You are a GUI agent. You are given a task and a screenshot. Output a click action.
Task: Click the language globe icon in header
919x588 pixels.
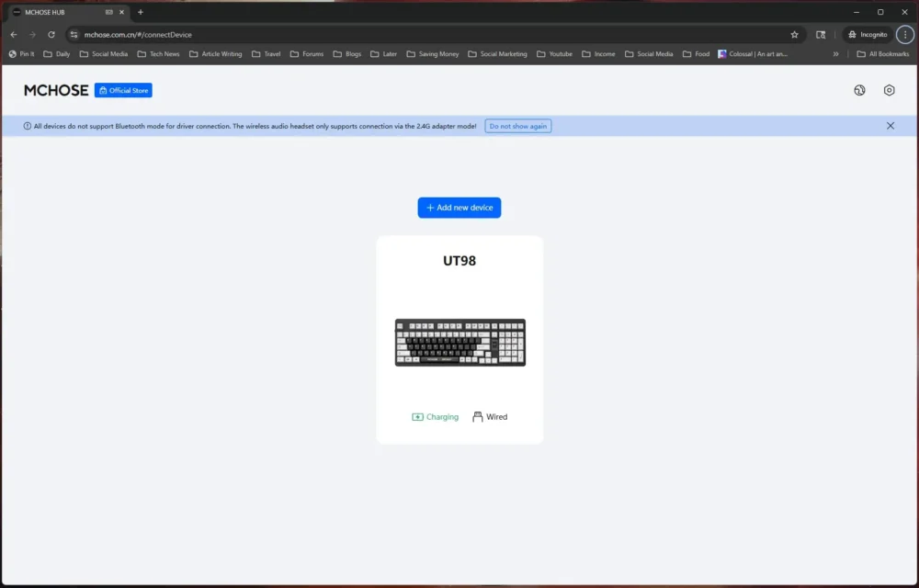[x=859, y=90]
